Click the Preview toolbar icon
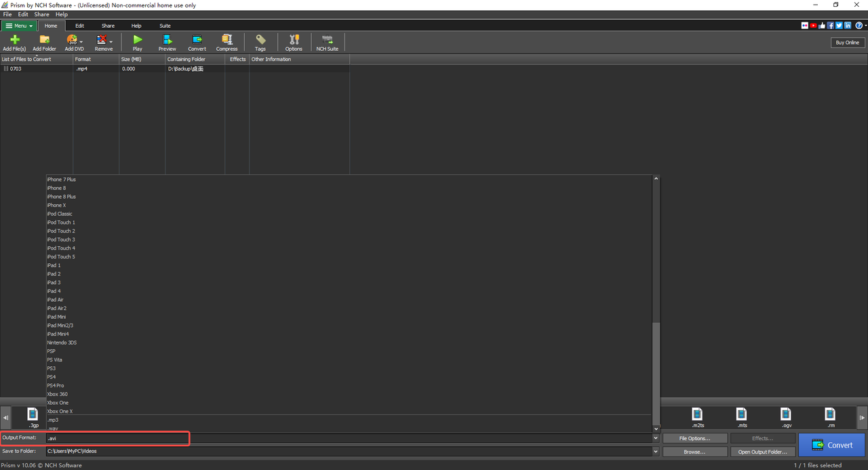This screenshot has height=470, width=868. [167, 43]
